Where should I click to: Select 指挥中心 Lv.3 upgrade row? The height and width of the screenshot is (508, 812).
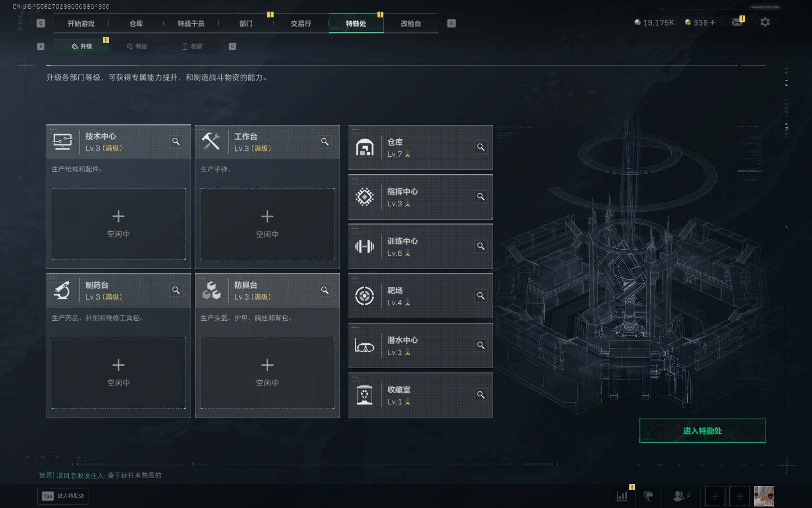click(420, 197)
